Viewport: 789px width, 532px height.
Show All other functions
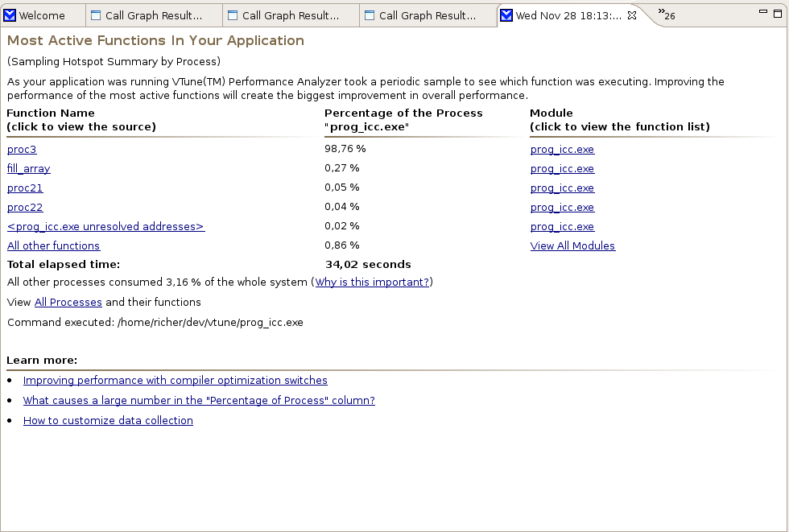click(53, 245)
